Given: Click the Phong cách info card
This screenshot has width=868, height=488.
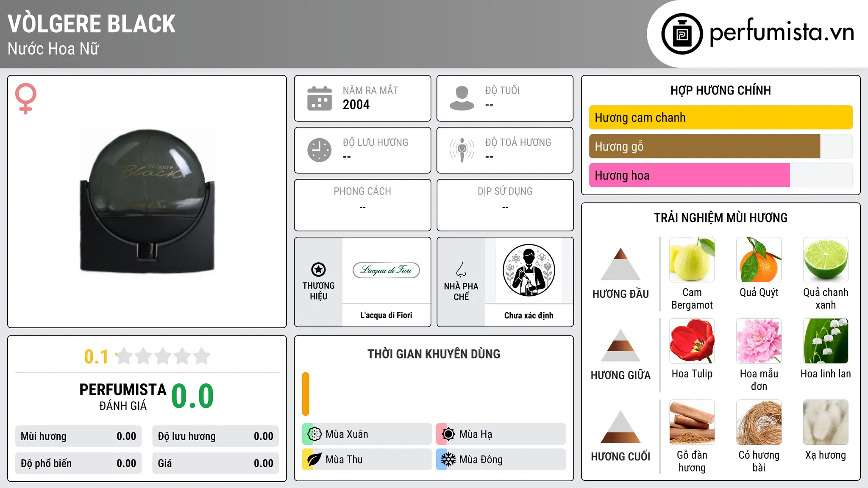Looking at the screenshot, I should pos(362,205).
